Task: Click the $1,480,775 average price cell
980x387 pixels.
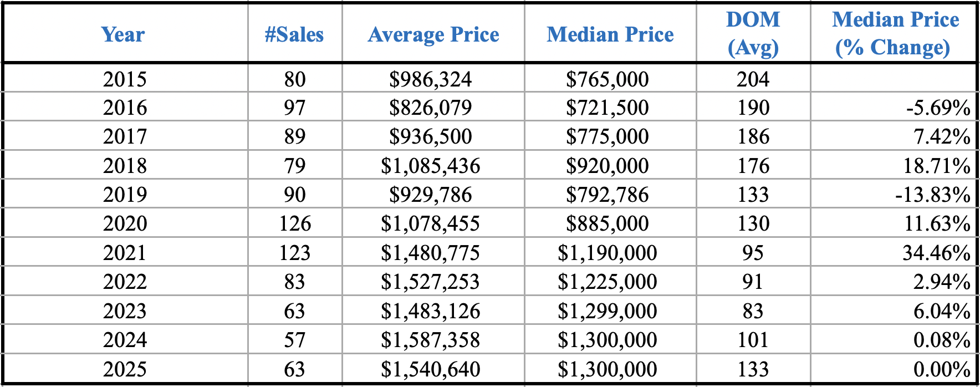Action: pyautogui.click(x=431, y=253)
